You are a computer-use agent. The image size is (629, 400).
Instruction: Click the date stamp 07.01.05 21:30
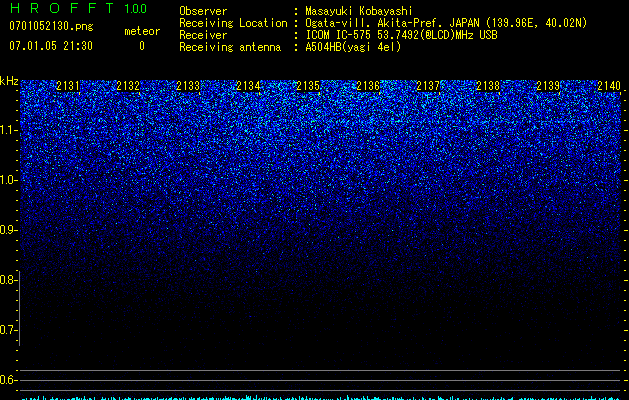click(x=51, y=46)
